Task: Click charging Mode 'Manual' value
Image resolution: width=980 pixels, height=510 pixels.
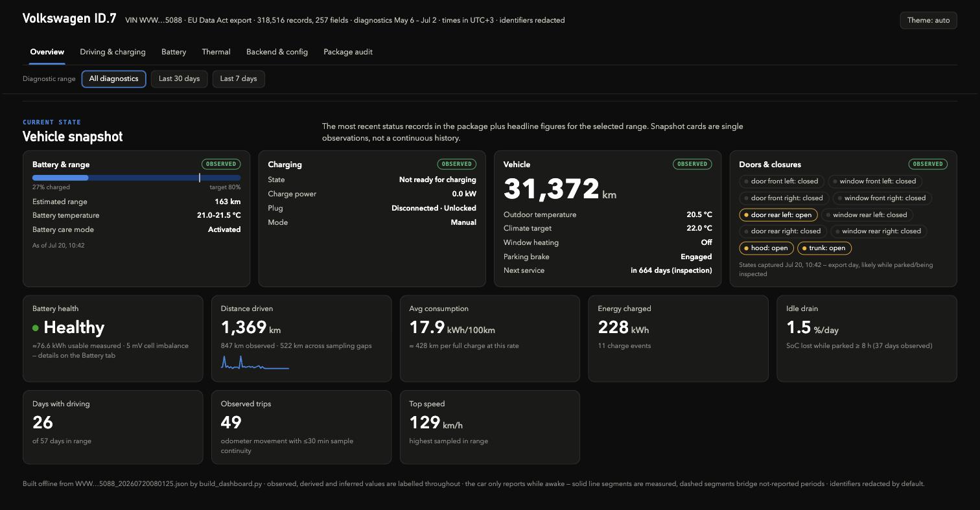Action: click(x=463, y=222)
